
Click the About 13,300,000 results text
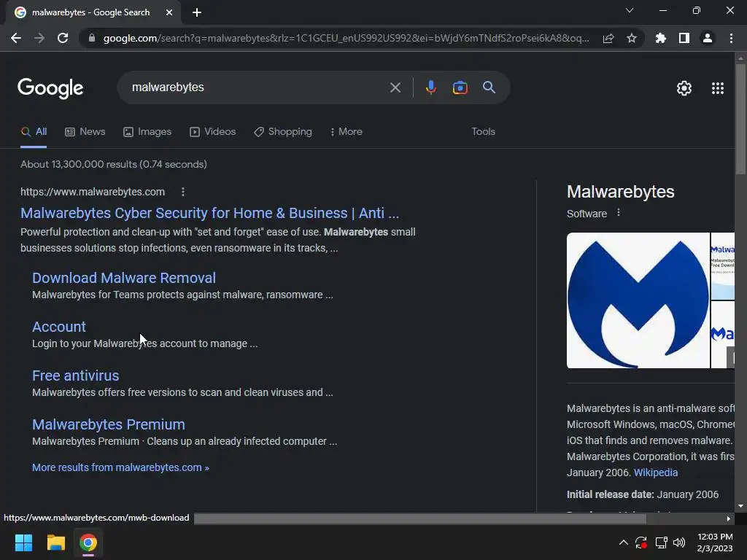pos(113,164)
